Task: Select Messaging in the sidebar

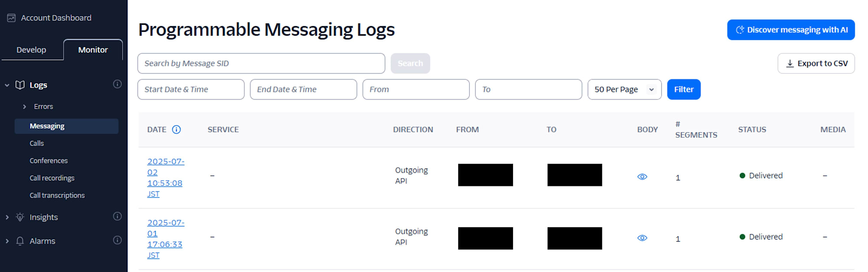Action: (66, 126)
